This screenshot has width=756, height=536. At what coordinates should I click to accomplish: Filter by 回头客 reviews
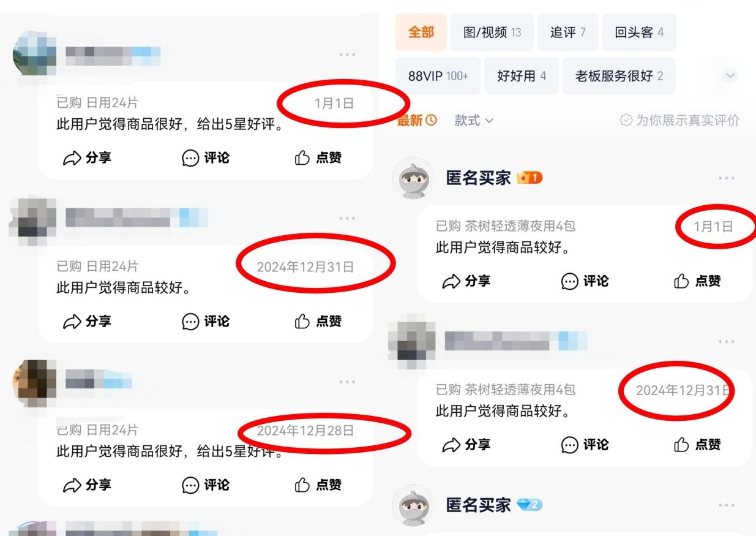(639, 32)
